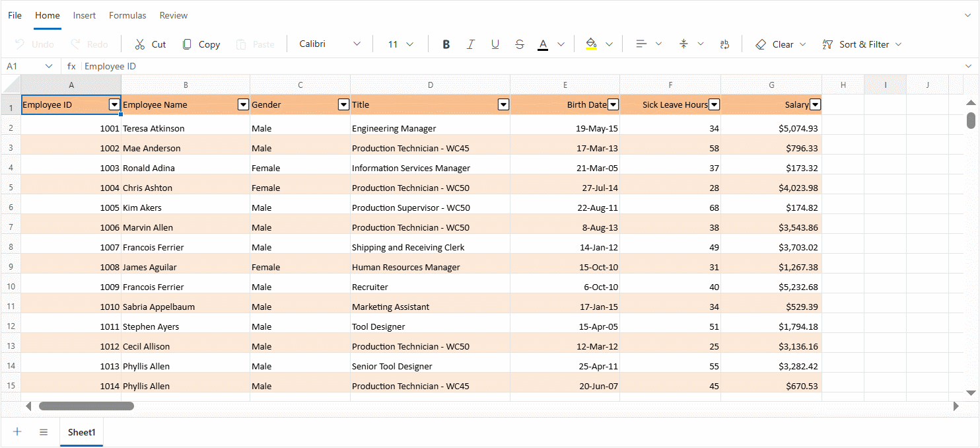The height and width of the screenshot is (448, 980).
Task: Expand the horizontal align options arrow
Action: pos(658,44)
